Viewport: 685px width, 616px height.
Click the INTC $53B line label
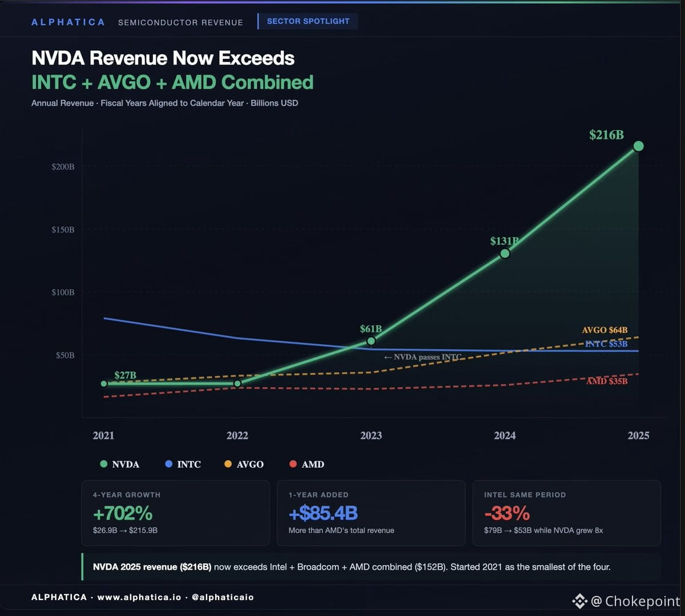pos(606,344)
